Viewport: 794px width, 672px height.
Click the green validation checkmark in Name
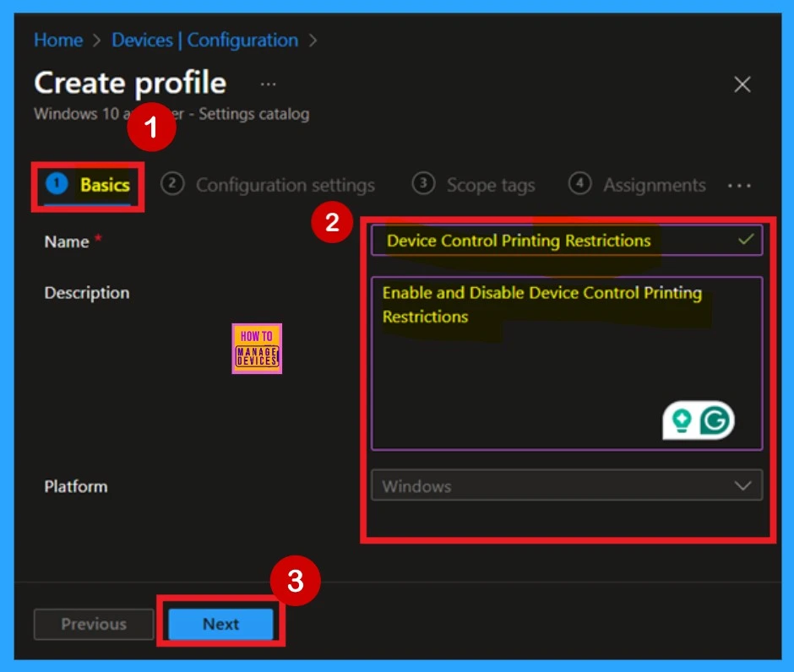click(745, 240)
